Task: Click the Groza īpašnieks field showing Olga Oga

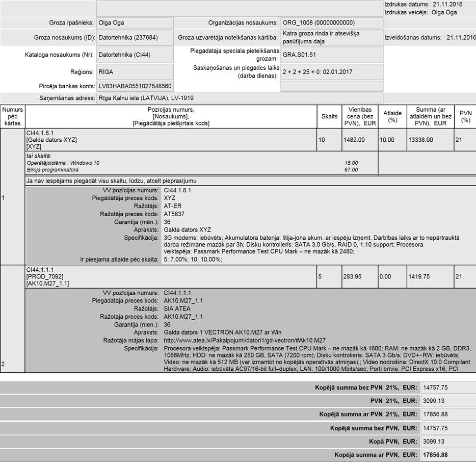Action: [135, 23]
